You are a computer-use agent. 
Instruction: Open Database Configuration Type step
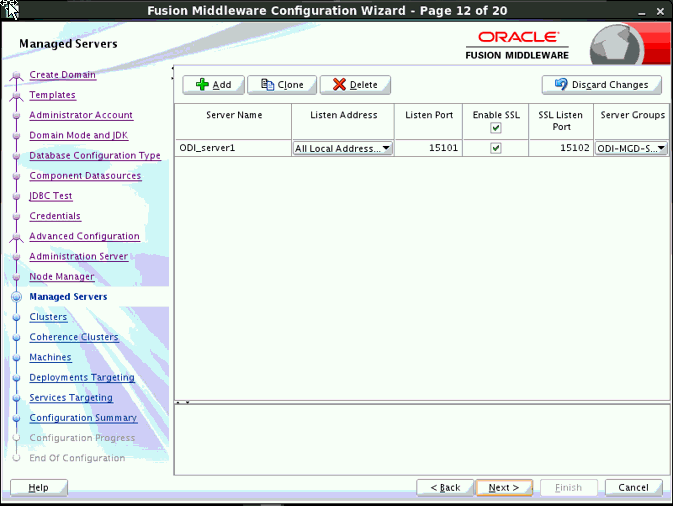pos(95,155)
